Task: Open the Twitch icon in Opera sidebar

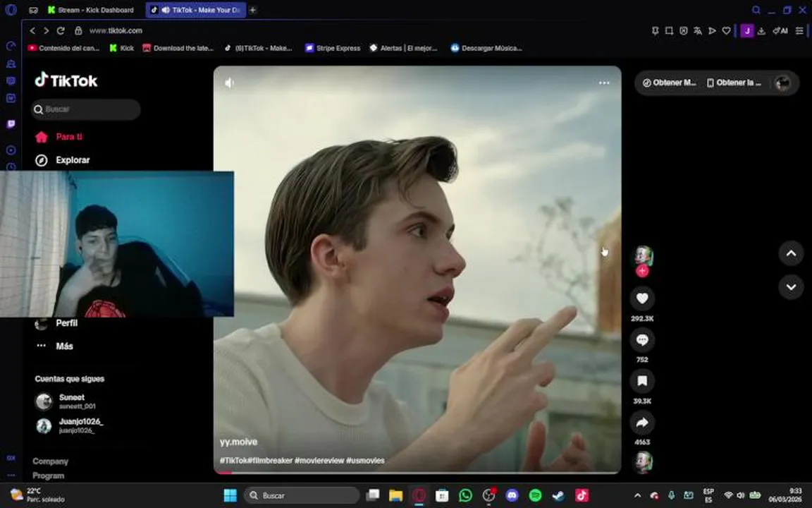Action: click(x=11, y=124)
